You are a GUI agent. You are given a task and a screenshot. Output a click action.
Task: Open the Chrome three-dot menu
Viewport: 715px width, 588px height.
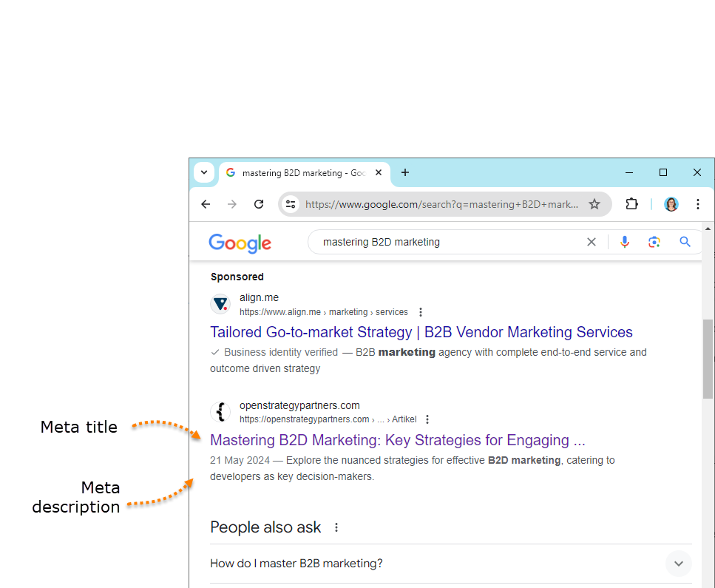[697, 204]
